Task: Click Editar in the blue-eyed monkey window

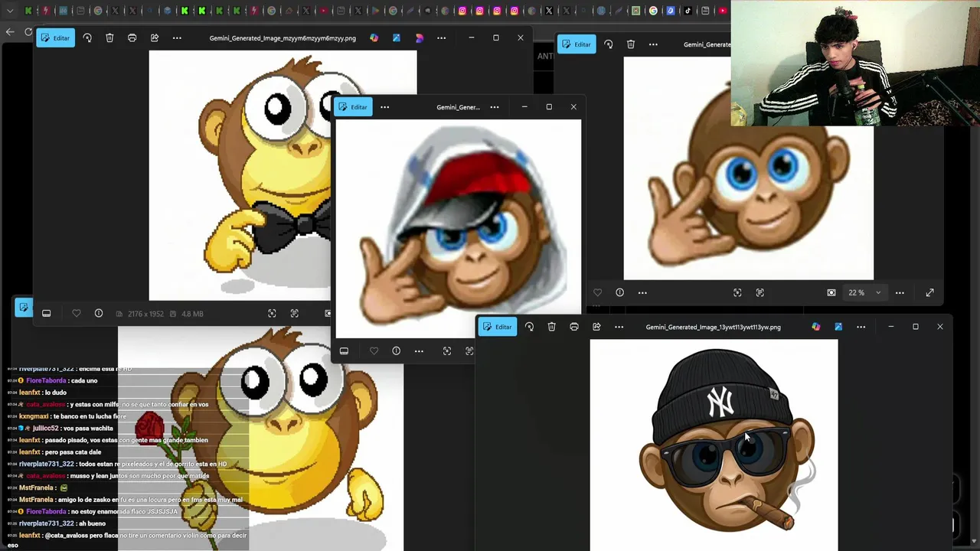Action: pos(577,44)
